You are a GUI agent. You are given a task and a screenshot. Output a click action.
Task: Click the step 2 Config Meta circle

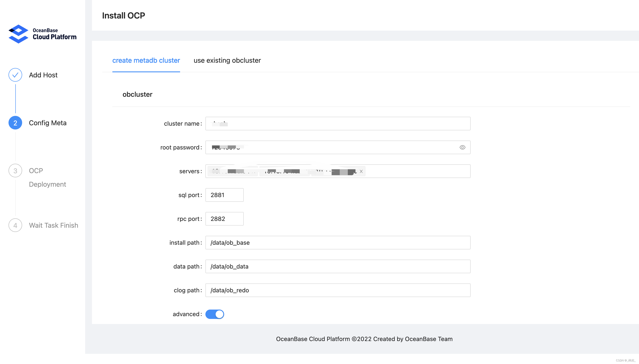15,123
